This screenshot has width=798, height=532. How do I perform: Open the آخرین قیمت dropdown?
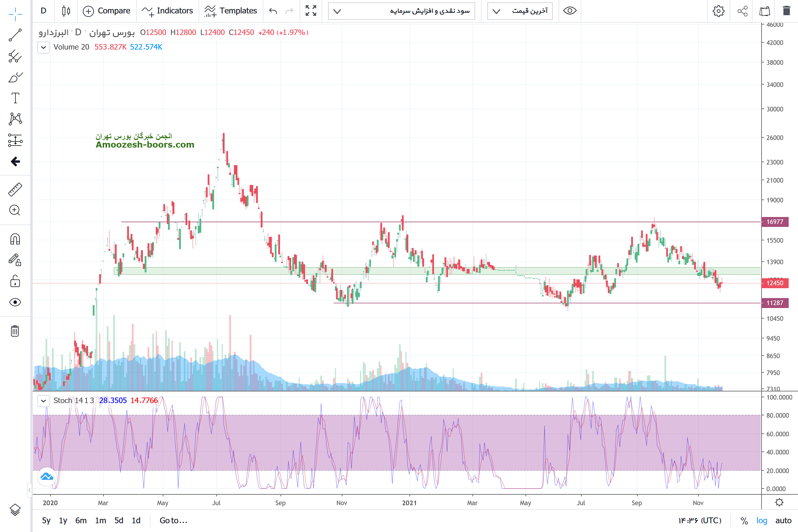520,11
